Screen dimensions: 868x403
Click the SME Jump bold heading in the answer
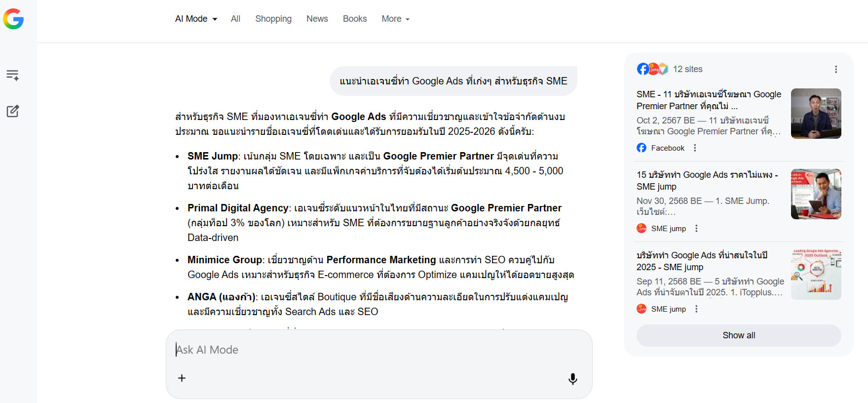click(213, 156)
